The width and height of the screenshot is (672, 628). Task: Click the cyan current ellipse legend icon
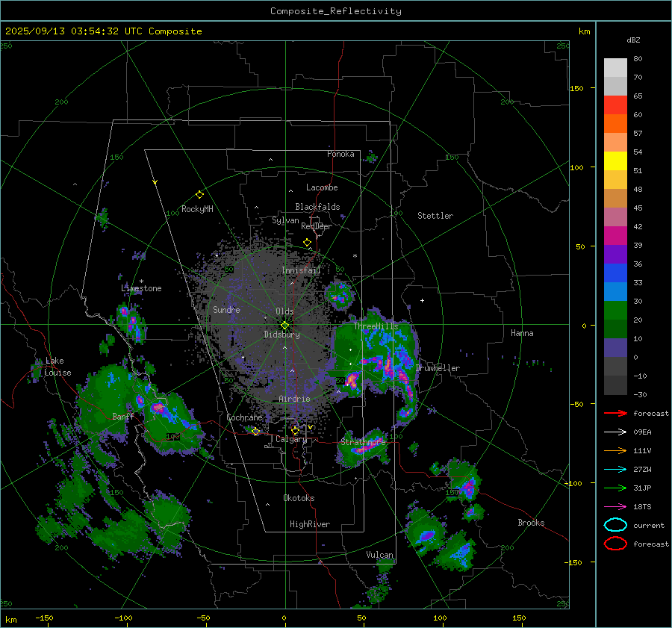pos(615,525)
